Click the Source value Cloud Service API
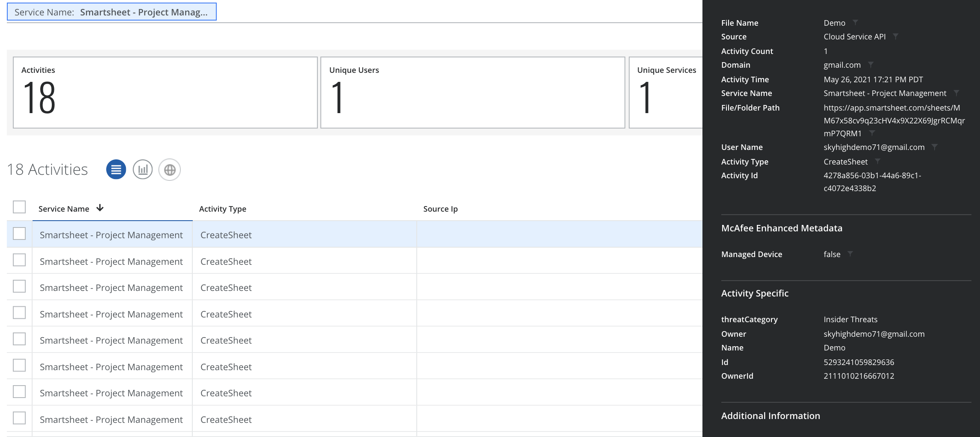 tap(855, 36)
